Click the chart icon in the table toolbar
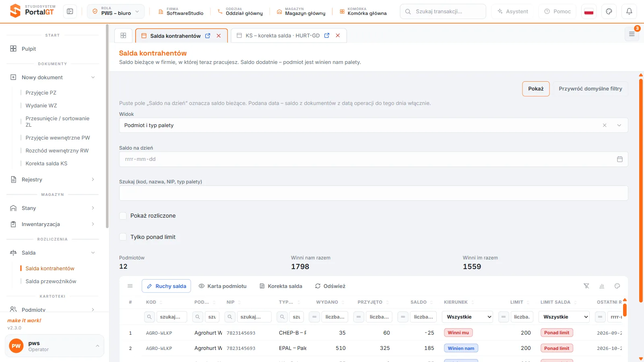644x362 pixels. point(602,286)
